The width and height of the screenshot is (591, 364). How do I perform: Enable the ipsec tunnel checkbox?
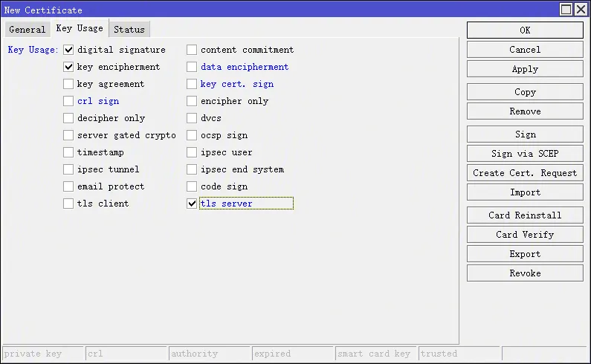(x=68, y=169)
